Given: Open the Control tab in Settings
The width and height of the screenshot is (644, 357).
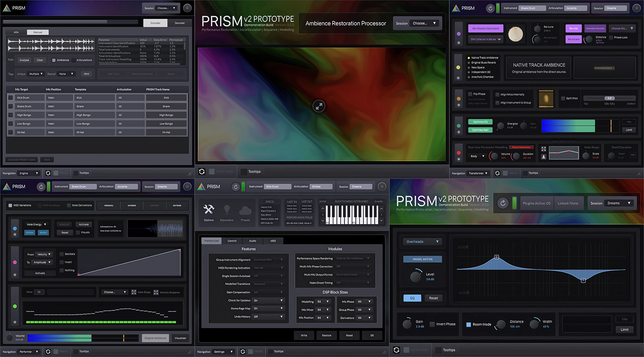Looking at the screenshot, I should [x=232, y=241].
